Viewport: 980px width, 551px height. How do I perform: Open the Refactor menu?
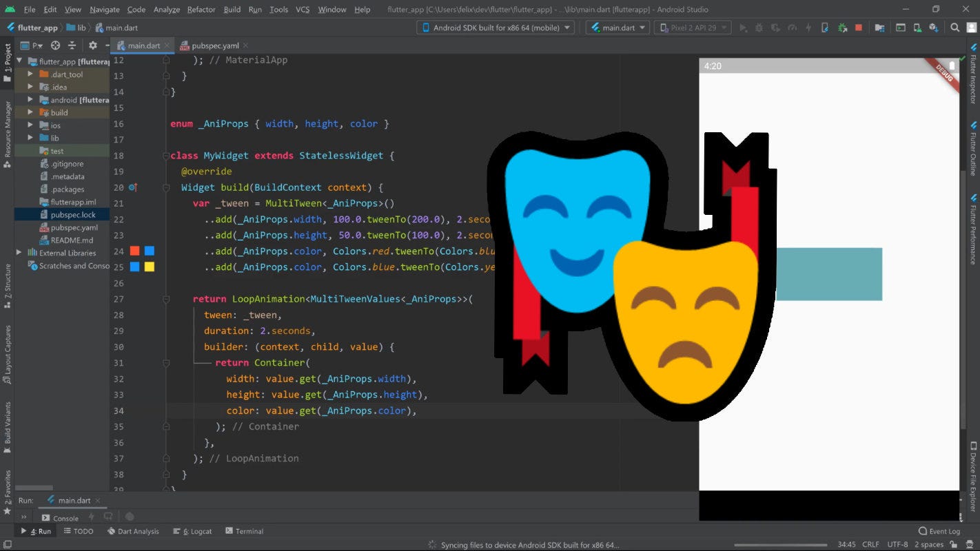point(201,10)
